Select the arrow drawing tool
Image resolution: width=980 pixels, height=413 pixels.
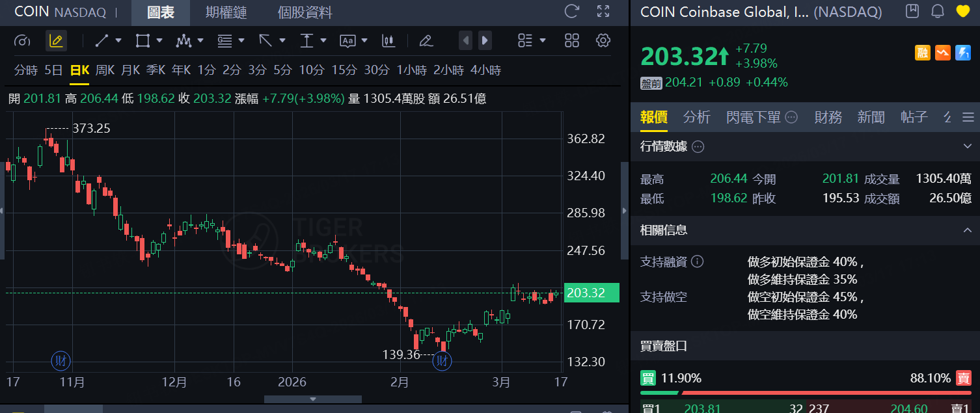tap(265, 41)
